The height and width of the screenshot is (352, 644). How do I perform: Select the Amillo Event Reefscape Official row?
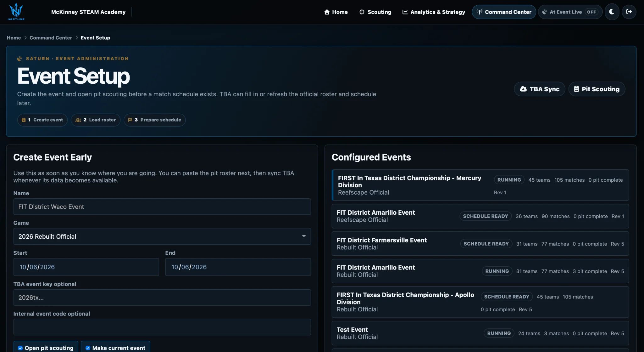click(480, 216)
